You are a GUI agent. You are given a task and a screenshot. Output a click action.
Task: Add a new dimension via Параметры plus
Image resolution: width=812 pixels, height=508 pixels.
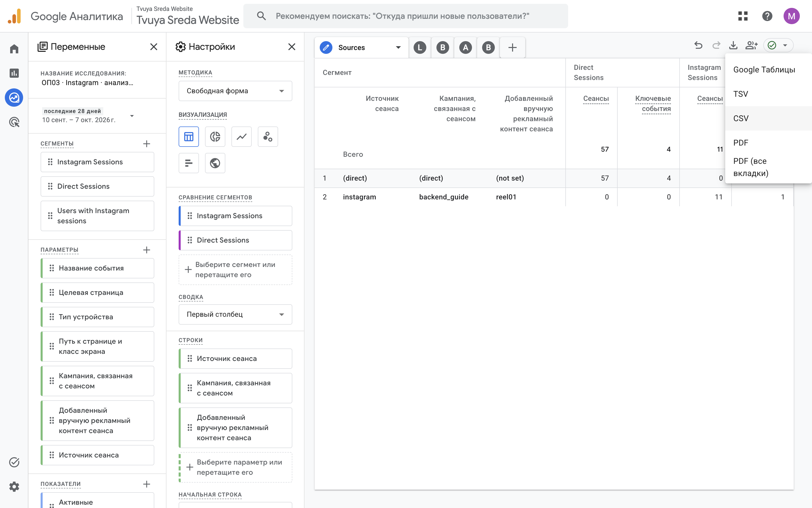(x=147, y=250)
